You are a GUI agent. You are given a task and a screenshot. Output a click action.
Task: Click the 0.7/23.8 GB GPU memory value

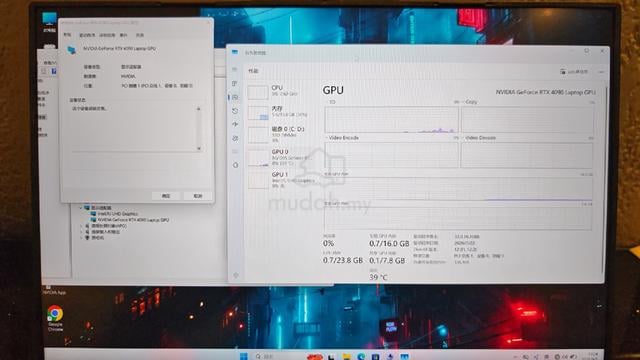(x=343, y=260)
